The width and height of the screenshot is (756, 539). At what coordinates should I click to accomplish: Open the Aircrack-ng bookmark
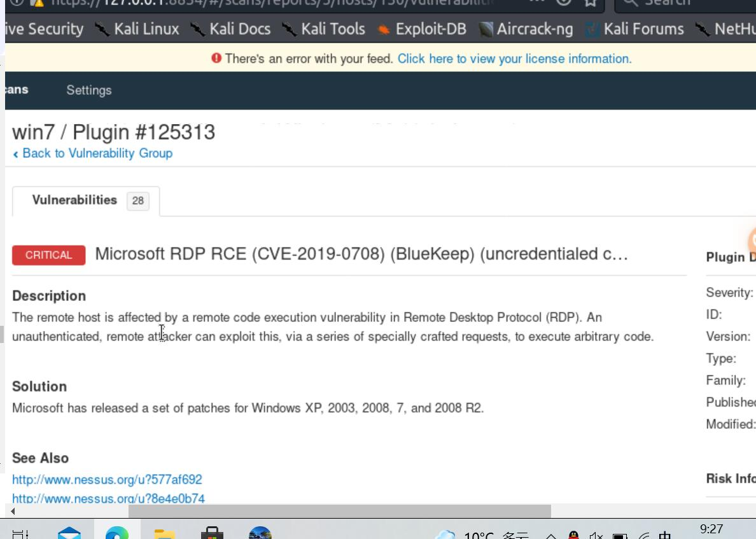pyautogui.click(x=526, y=29)
